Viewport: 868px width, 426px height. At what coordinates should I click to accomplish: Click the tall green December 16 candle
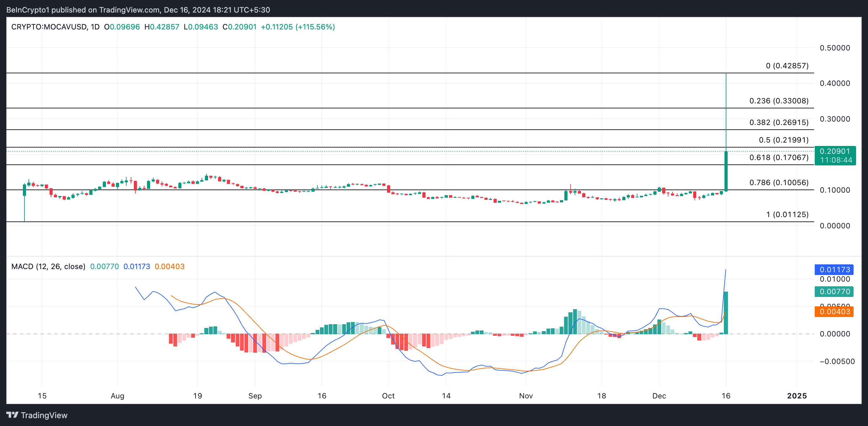pyautogui.click(x=726, y=171)
